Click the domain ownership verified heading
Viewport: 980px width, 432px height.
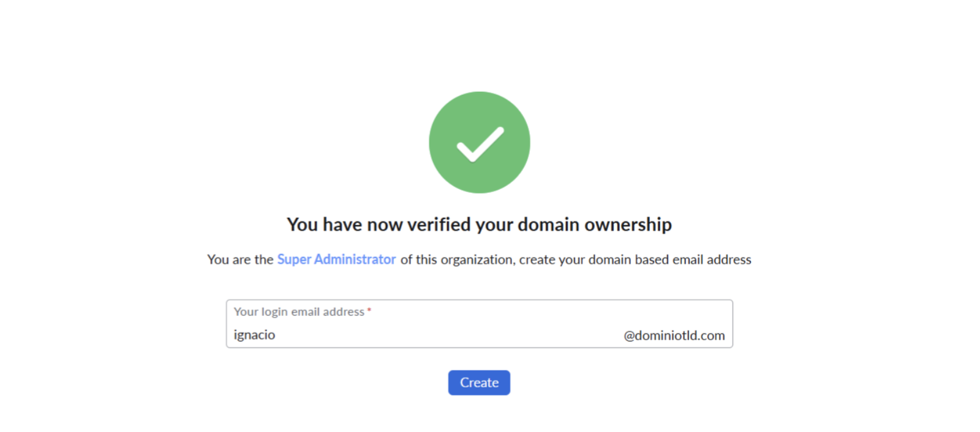479,225
